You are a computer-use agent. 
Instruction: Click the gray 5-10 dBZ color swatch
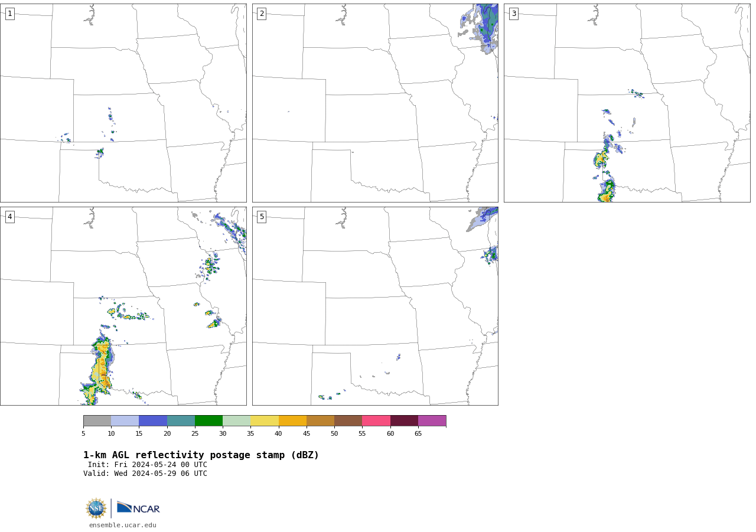point(97,421)
